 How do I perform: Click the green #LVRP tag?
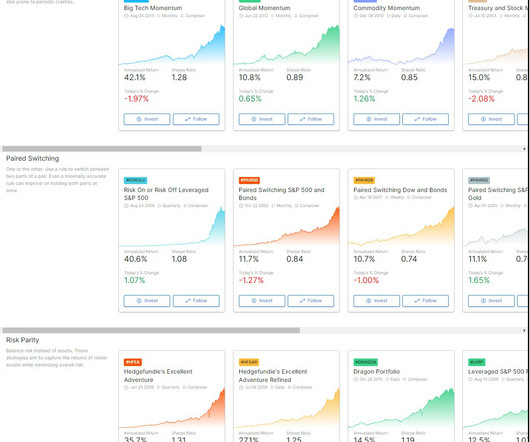click(x=477, y=362)
